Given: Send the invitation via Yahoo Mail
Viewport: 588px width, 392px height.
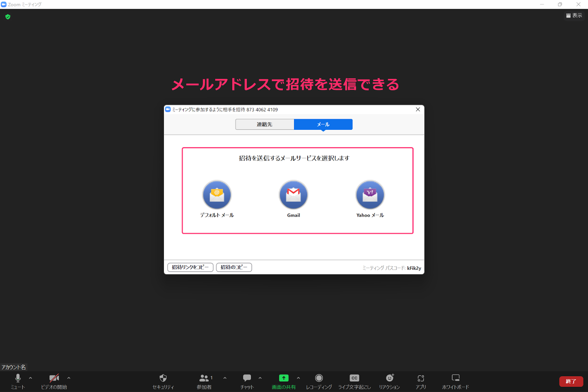Looking at the screenshot, I should tap(370, 195).
